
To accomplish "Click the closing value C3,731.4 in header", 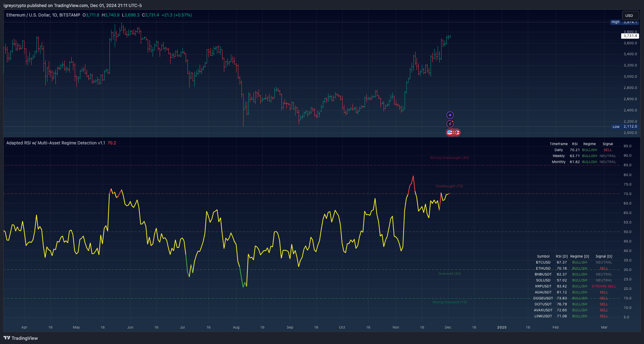I will click(x=151, y=15).
